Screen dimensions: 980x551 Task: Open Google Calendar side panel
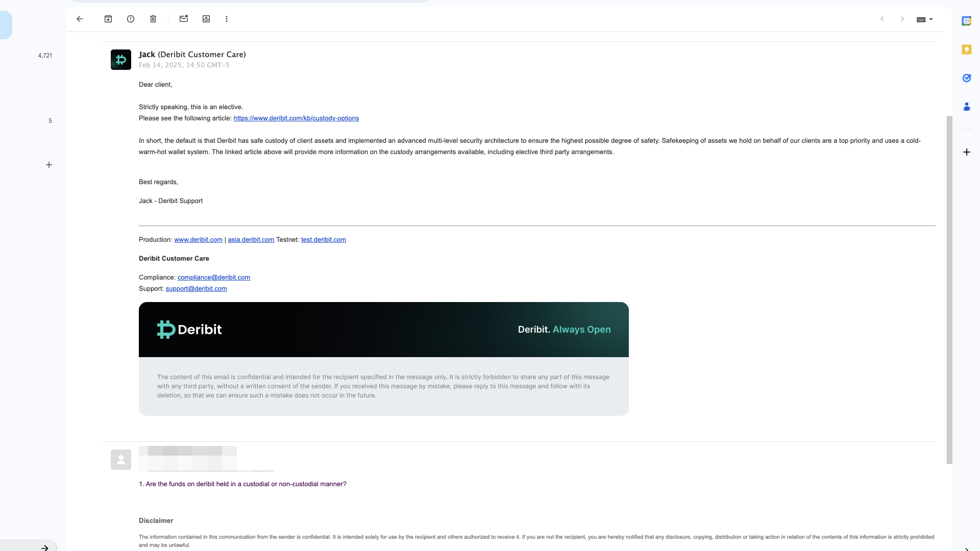pyautogui.click(x=966, y=21)
